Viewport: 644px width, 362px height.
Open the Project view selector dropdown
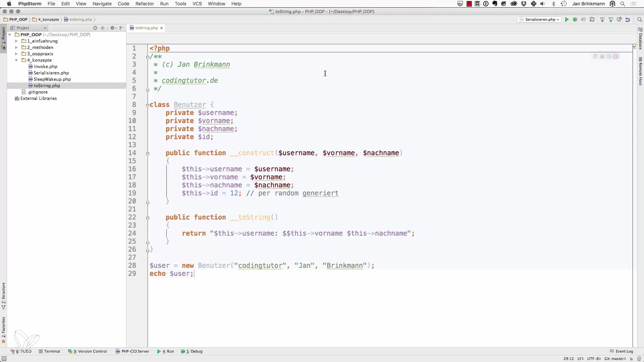[29, 28]
